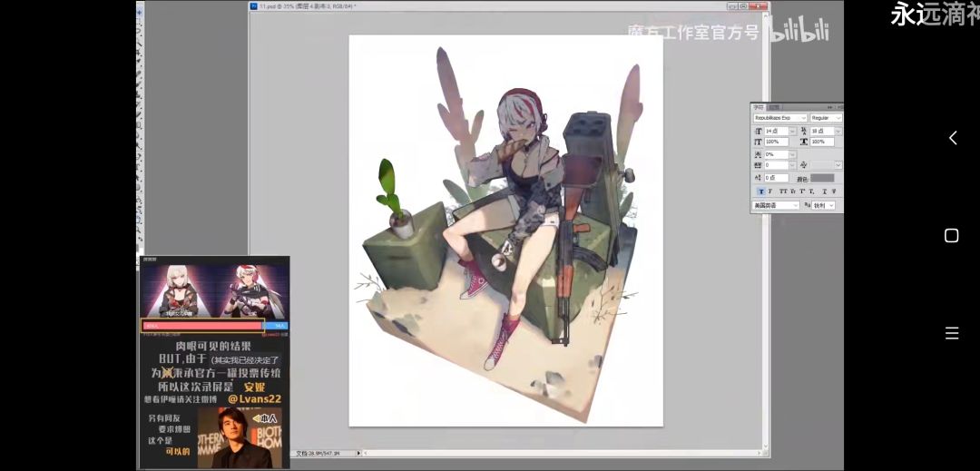Open the Regular font style dropdown
Viewport: 980px width, 471px height.
827,117
